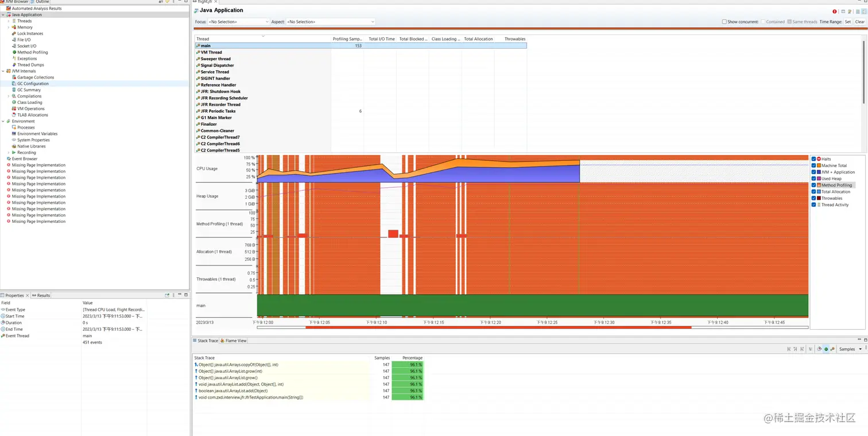Click red analysis warning icon in toolbar
This screenshot has height=436, width=868.
[835, 11]
